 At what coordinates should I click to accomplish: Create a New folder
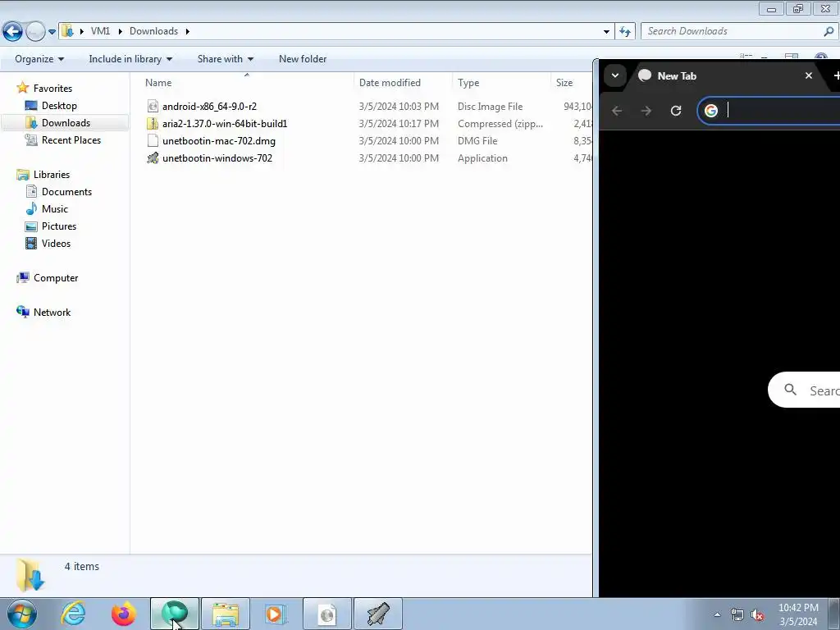click(x=303, y=59)
